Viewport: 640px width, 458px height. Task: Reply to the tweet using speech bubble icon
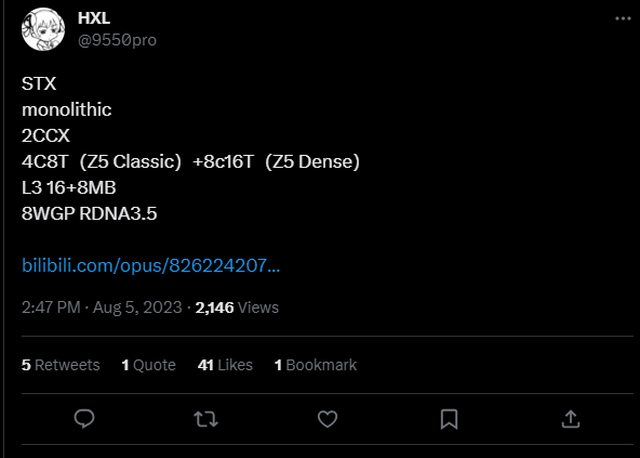[85, 418]
